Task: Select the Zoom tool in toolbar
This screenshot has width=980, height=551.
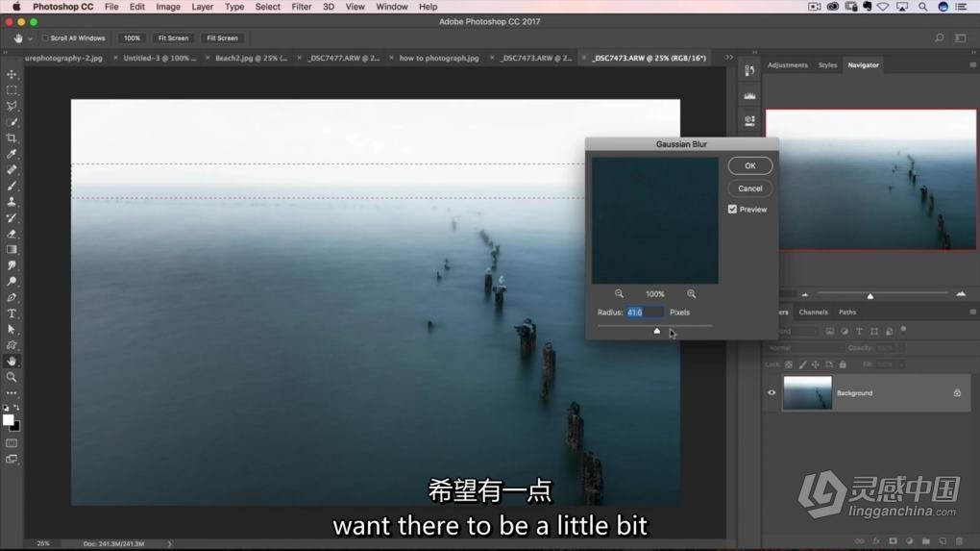Action: pyautogui.click(x=12, y=377)
